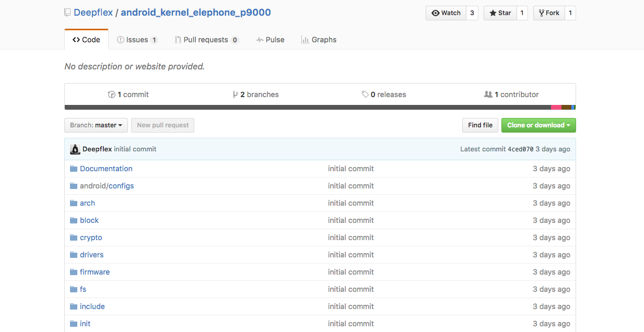The image size is (644, 332).
Task: View the forks count next to Fork
Action: 570,13
